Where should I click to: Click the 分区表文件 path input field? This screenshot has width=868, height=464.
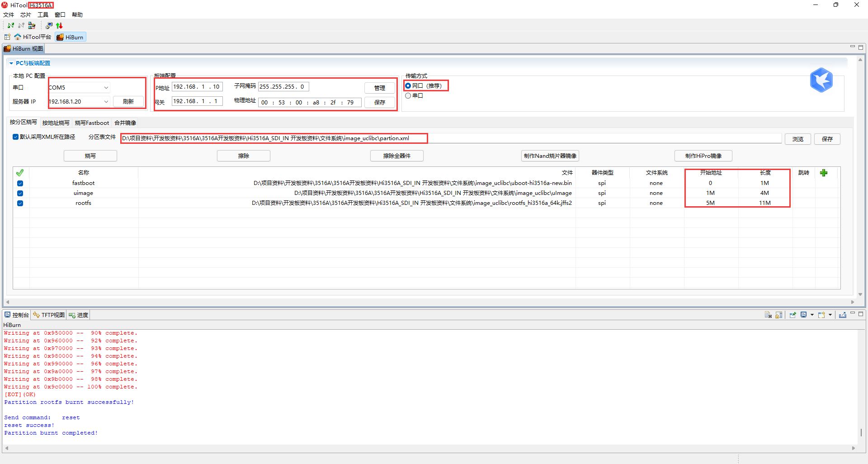pos(451,138)
